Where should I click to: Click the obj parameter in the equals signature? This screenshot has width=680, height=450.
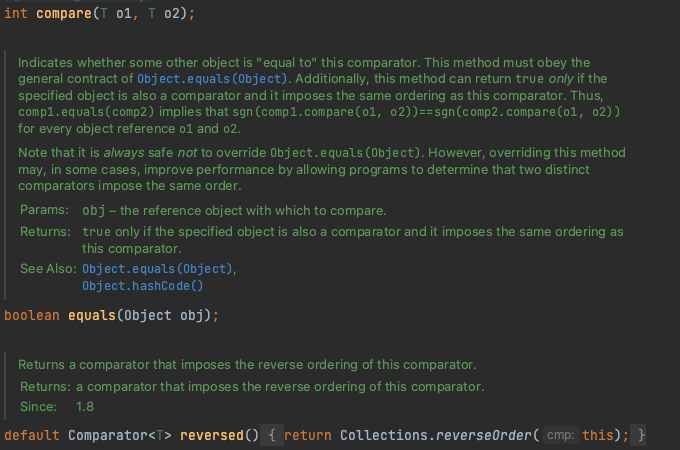point(192,316)
